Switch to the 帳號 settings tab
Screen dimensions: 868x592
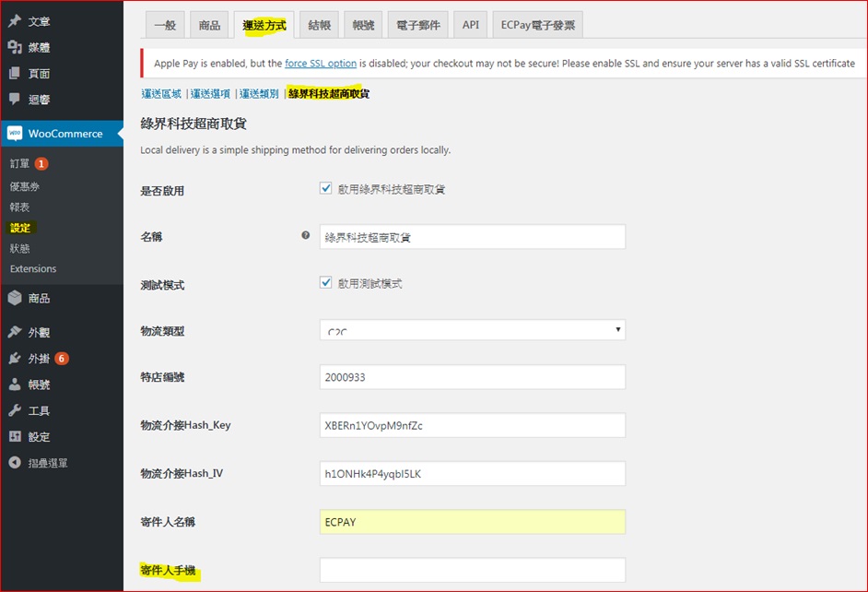pos(363,25)
